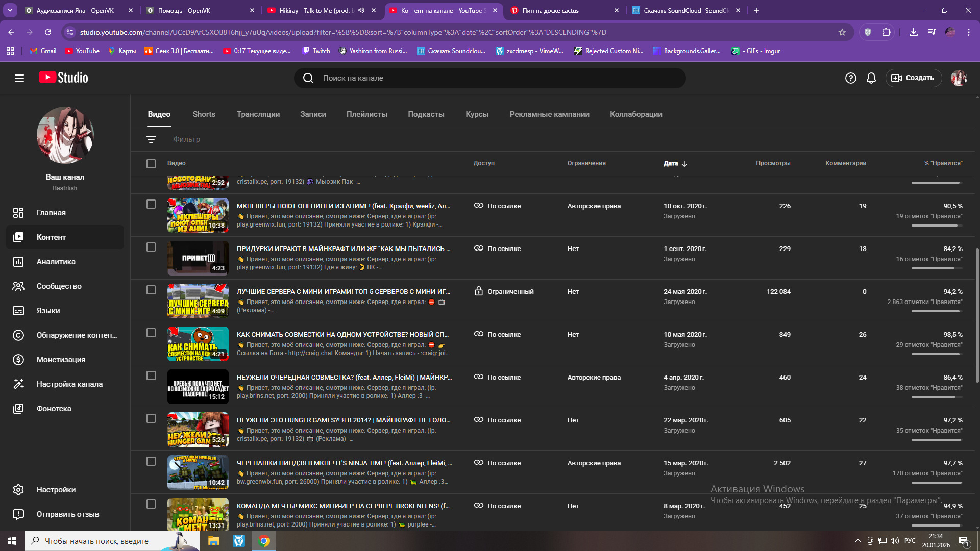Open the tab search dropdown in Chrome
This screenshot has width=980, height=551.
pos(10,10)
